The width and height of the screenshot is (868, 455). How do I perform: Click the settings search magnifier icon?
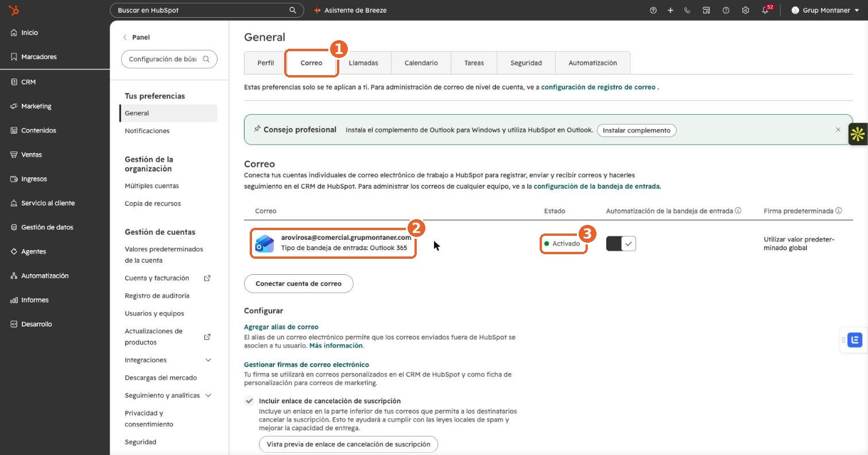pos(207,59)
